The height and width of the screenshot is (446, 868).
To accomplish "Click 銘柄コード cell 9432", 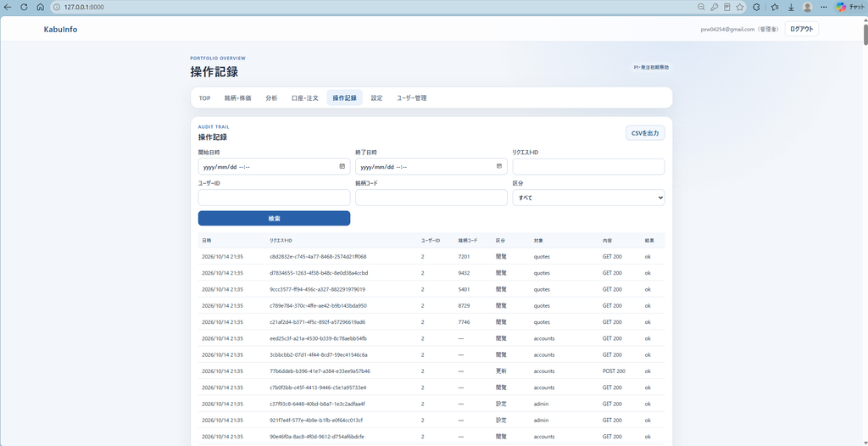I will [x=464, y=273].
